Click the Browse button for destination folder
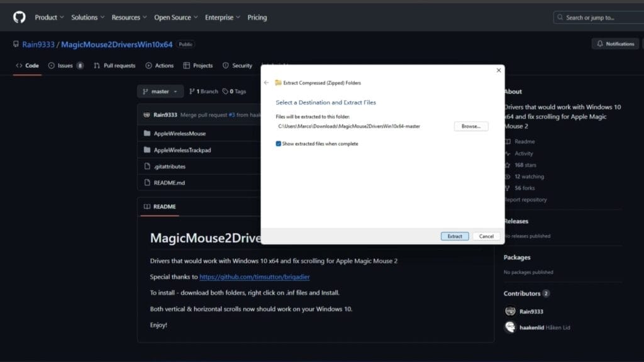Image resolution: width=644 pixels, height=362 pixels. [x=470, y=126]
